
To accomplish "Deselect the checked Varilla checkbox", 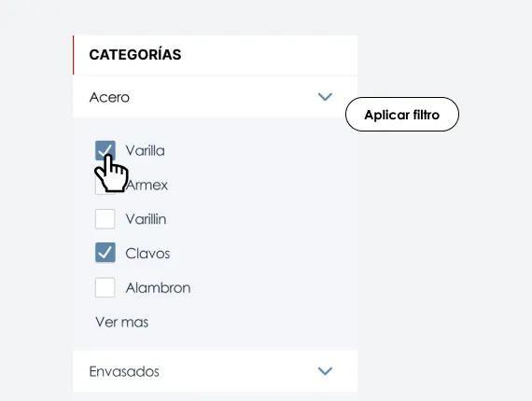I will point(105,150).
